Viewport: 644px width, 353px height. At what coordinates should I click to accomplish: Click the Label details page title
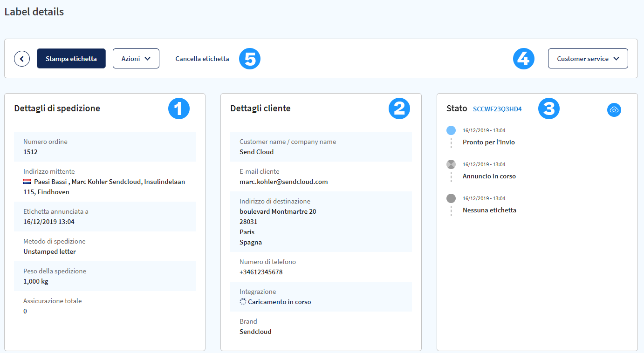[34, 12]
